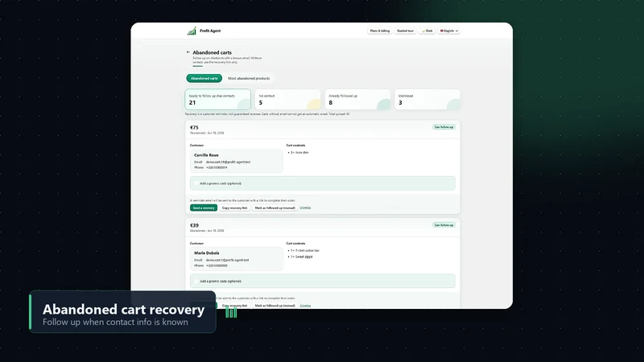The image size is (644, 362).
Task: Switch to Dark theme
Action: (427, 31)
